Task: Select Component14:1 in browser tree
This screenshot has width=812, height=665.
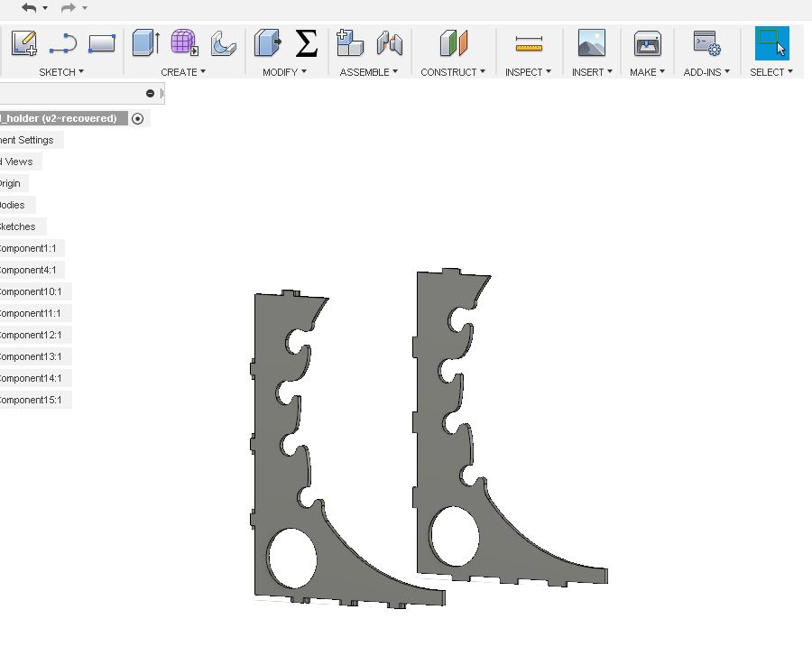Action: pyautogui.click(x=35, y=379)
